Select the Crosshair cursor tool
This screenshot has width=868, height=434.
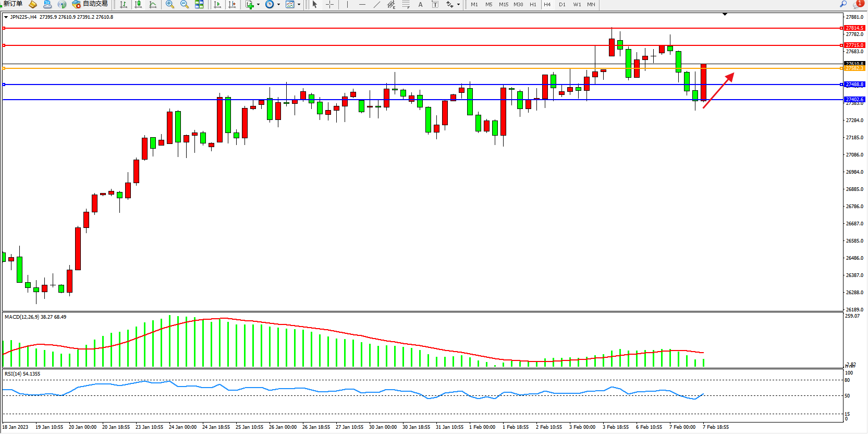tap(329, 4)
